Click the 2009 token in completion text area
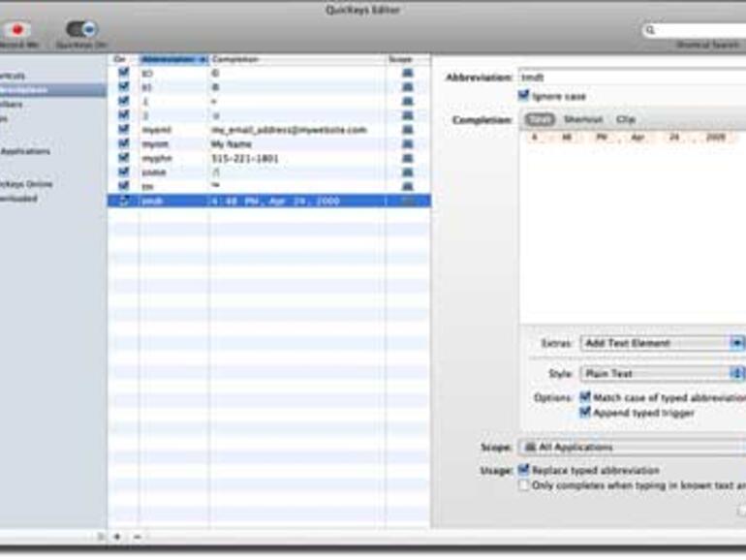This screenshot has width=746, height=560. click(716, 138)
